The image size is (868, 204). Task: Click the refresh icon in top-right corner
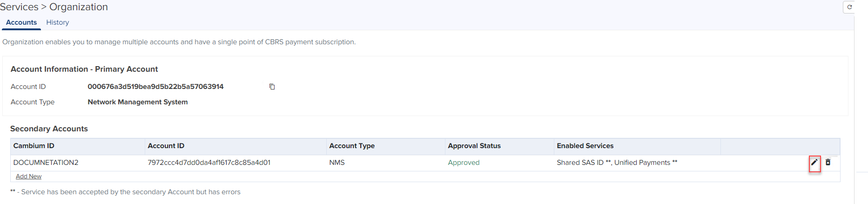pos(849,7)
